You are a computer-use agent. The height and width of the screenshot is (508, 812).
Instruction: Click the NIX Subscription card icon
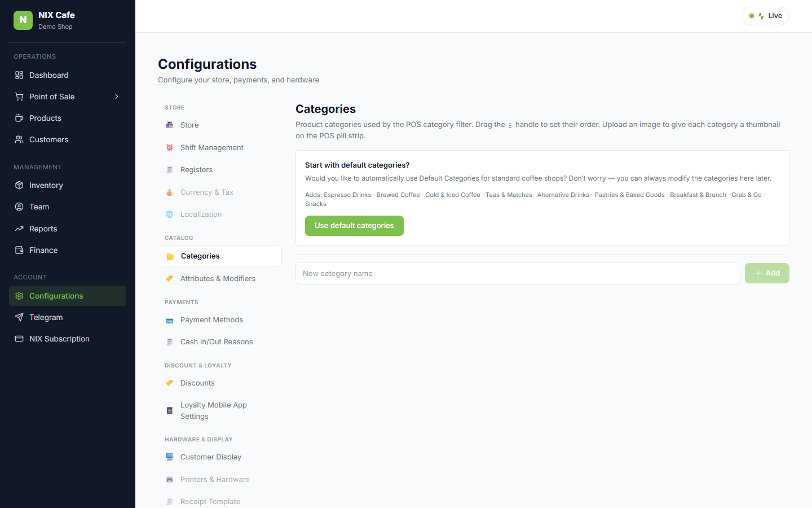coord(19,339)
